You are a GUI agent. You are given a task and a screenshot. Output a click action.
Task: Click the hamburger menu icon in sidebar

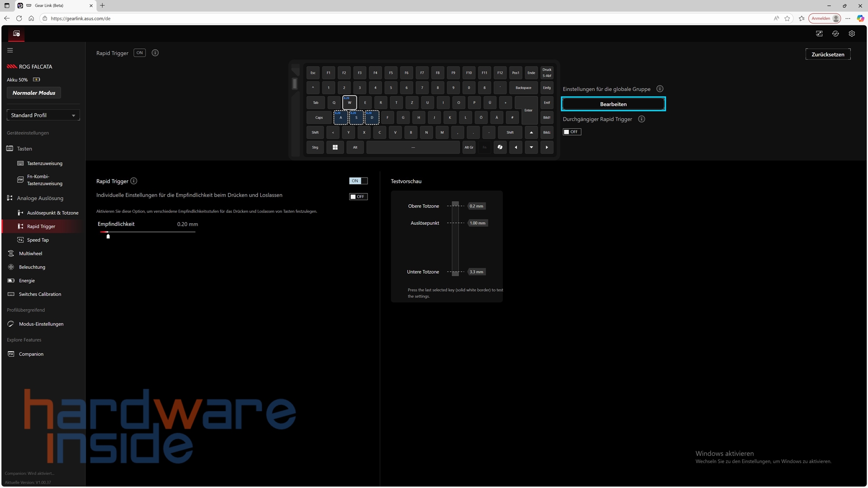click(x=10, y=50)
